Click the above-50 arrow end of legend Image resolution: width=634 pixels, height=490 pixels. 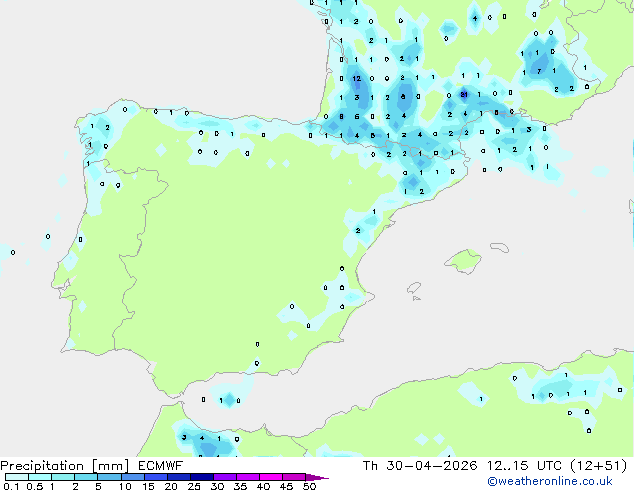tap(317, 477)
